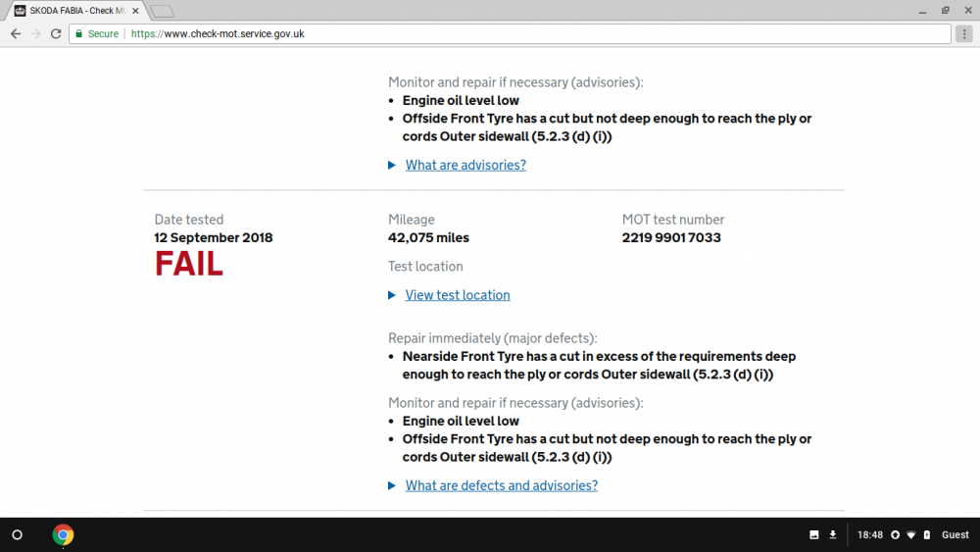This screenshot has width=980, height=552.
Task: Open the Chrome OS launcher circle
Action: click(17, 535)
